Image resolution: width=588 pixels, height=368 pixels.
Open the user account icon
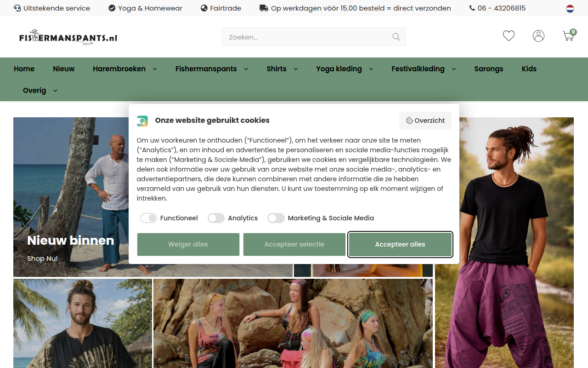click(538, 36)
